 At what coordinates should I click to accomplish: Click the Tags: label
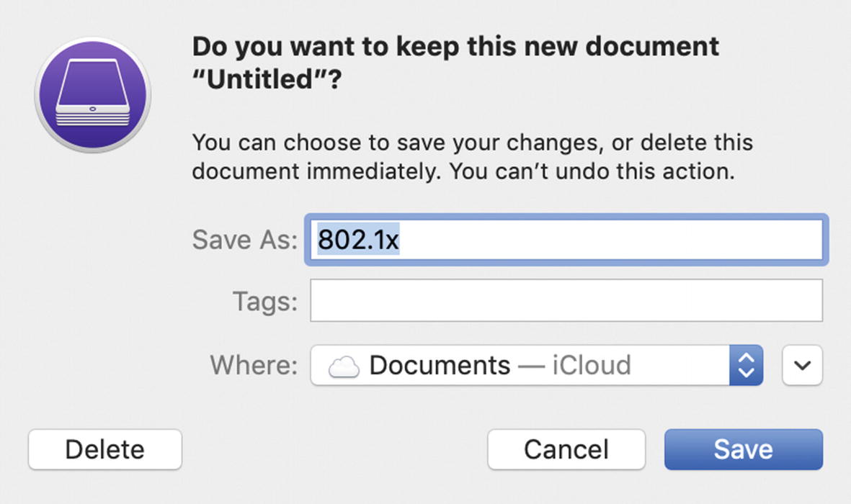[265, 301]
